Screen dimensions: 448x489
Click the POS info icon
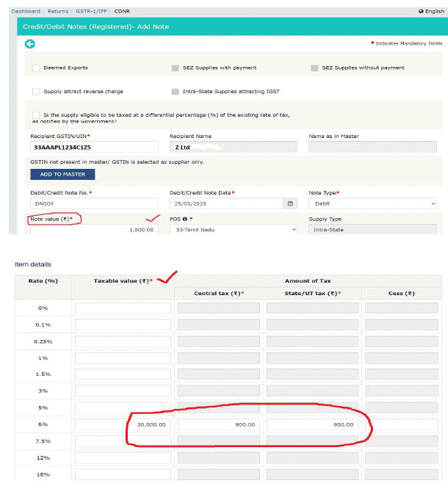(184, 219)
